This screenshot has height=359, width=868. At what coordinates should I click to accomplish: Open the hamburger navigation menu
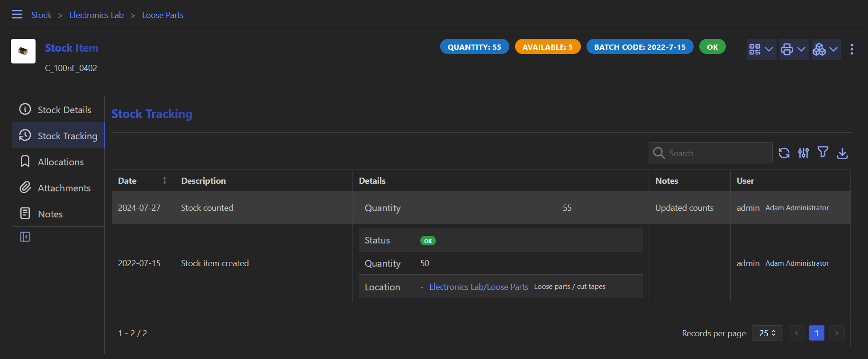pyautogui.click(x=17, y=14)
